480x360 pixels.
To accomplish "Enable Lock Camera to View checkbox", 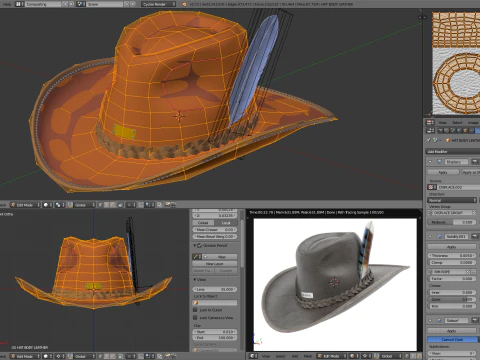I will coord(195,318).
